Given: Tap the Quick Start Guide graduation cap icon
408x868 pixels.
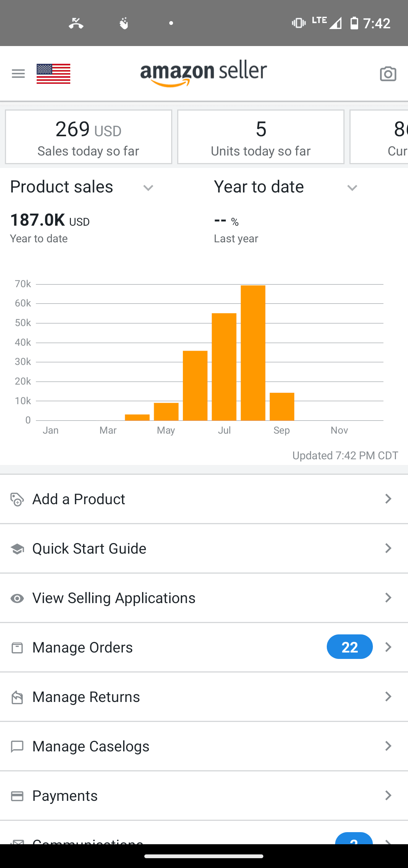Looking at the screenshot, I should click(x=17, y=549).
